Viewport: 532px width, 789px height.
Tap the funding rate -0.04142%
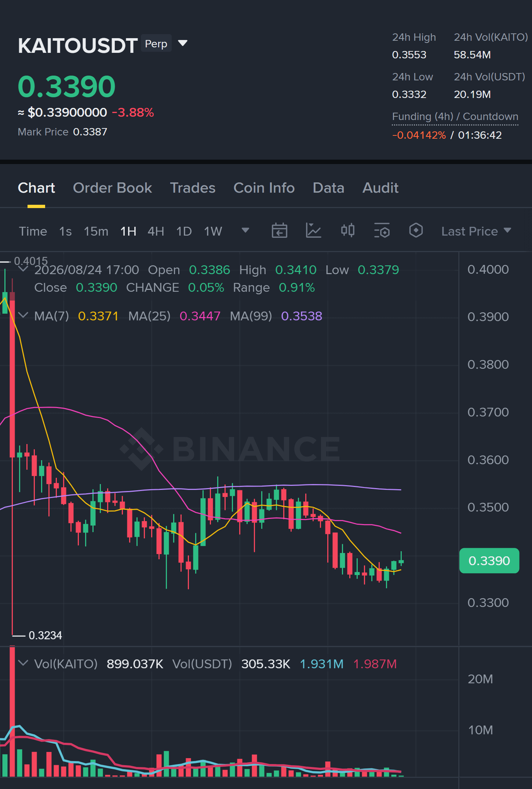419,135
